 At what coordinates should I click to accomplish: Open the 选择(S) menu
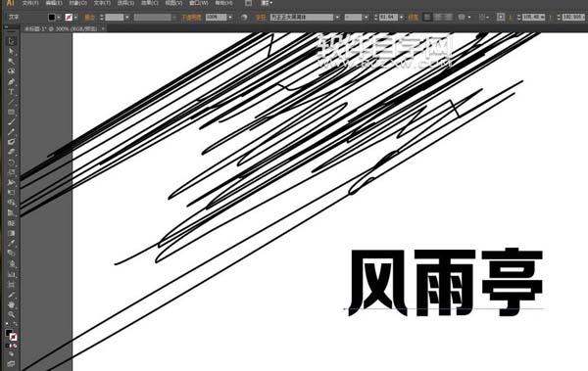(125, 3)
